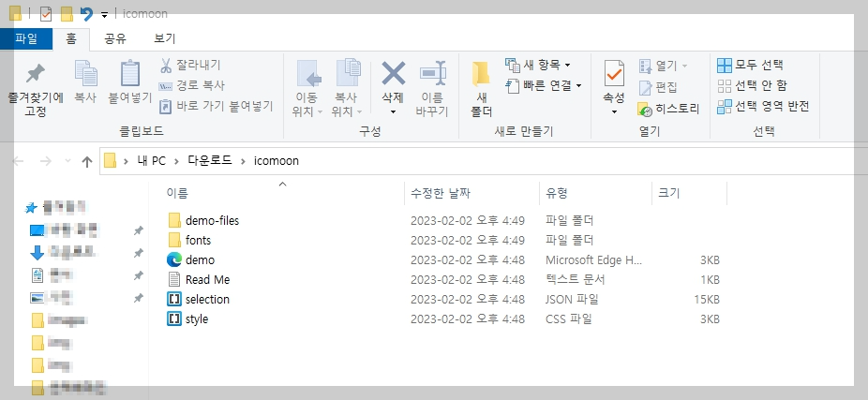Click the 붙여넣기 (Paste) clipboard icon
This screenshot has width=868, height=400.
(129, 73)
